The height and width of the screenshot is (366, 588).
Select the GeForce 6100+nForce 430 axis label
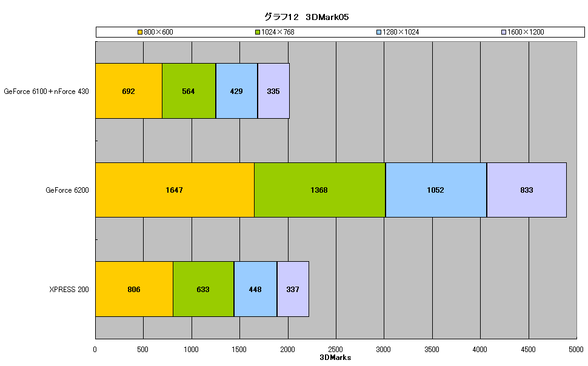tap(47, 91)
